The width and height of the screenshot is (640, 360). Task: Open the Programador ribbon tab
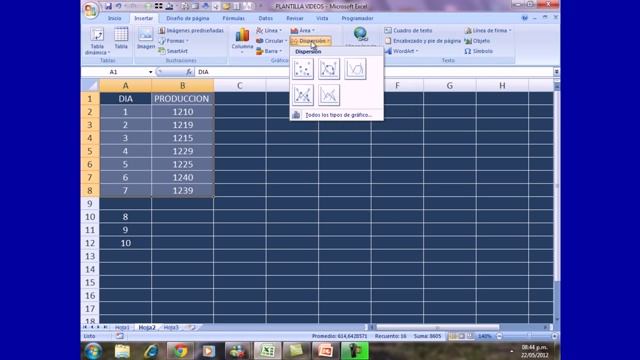(357, 18)
